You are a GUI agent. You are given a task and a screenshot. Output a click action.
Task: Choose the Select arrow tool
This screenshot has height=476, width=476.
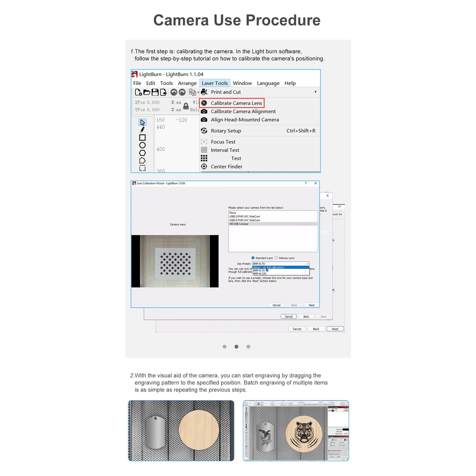point(143,122)
